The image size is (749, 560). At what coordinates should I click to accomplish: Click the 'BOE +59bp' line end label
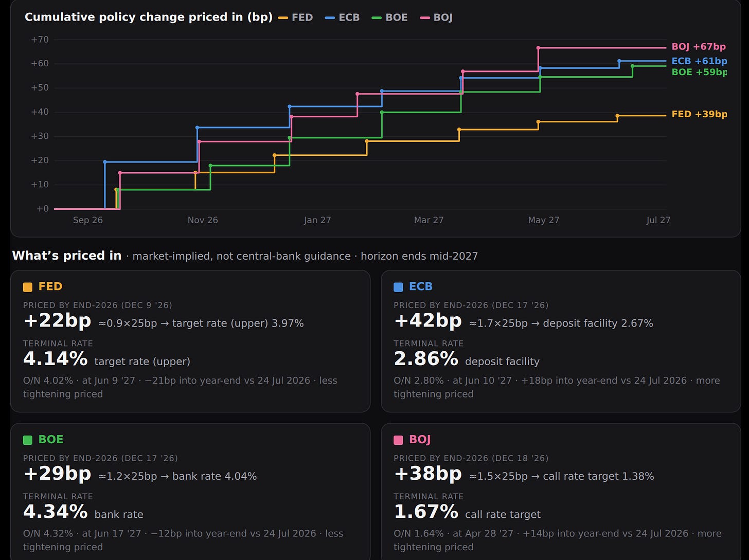coord(699,72)
